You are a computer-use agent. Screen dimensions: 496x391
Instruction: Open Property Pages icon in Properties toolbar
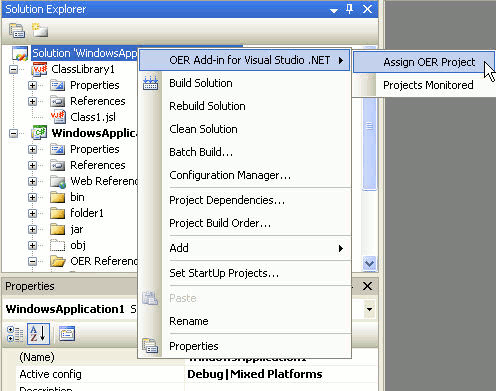(x=67, y=334)
